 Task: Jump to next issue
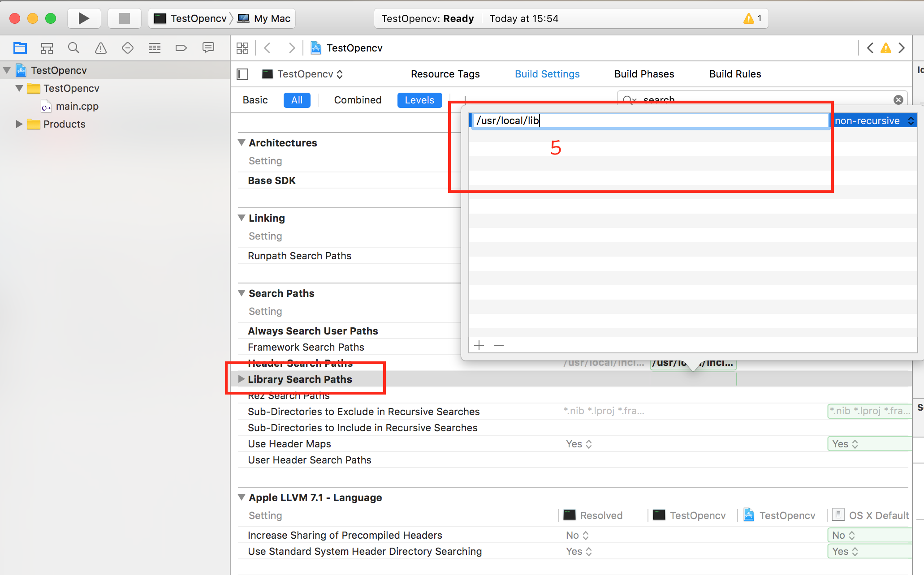(x=902, y=48)
